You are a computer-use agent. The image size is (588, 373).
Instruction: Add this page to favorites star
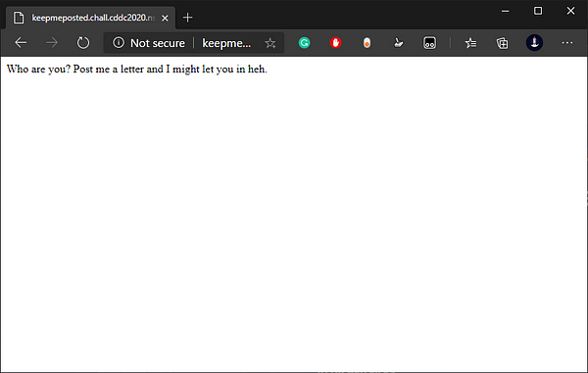(x=270, y=43)
